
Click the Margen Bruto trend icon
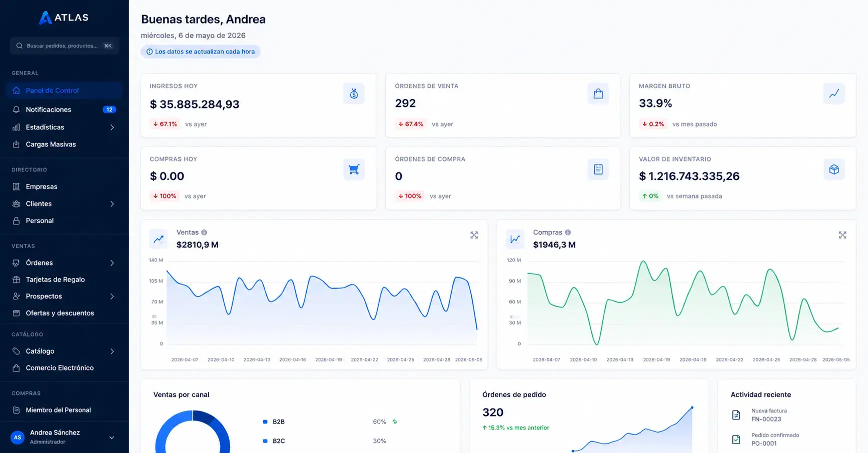coord(834,93)
